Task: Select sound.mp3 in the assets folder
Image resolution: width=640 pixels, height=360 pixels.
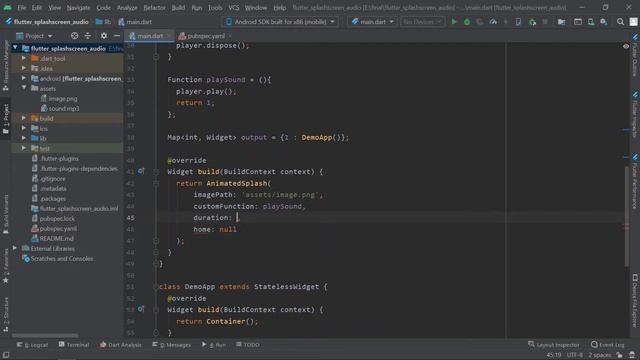Action: 60,108
